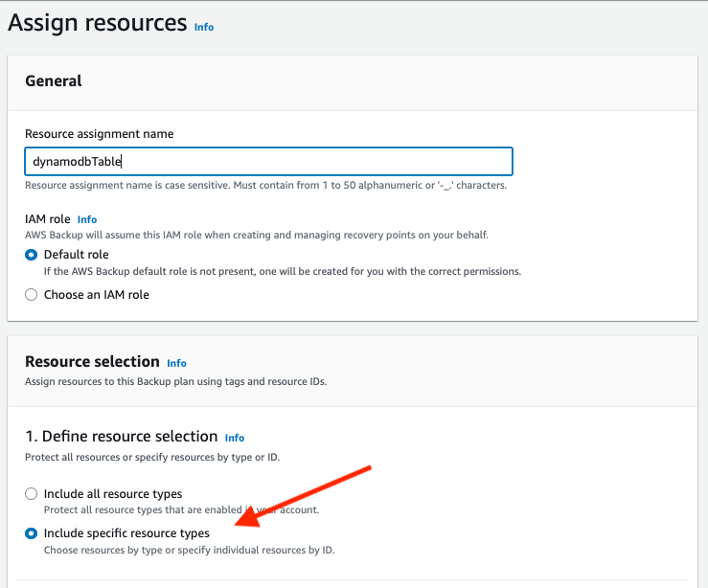Select the Include all resource types radio button
Viewport: 708px width, 588px height.
[x=32, y=494]
